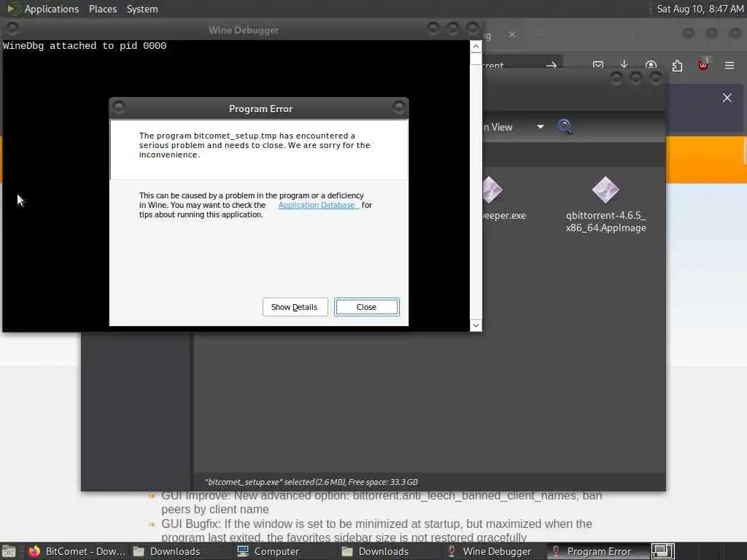Image resolution: width=747 pixels, height=560 pixels.
Task: Click the Close button in Program Error dialog
Action: pyautogui.click(x=366, y=307)
